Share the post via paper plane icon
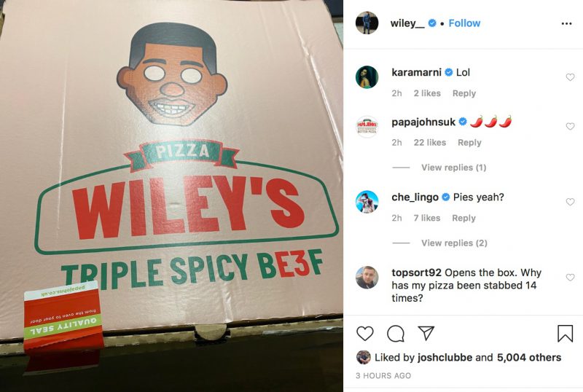This screenshot has height=392, width=583. [426, 333]
